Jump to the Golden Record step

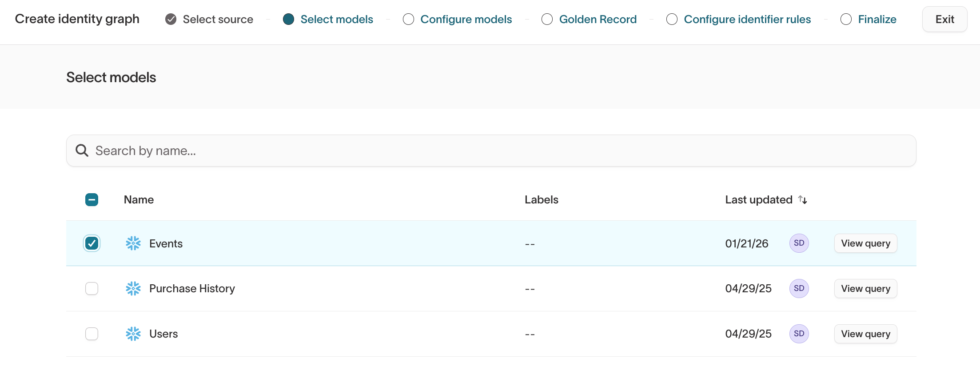[597, 20]
